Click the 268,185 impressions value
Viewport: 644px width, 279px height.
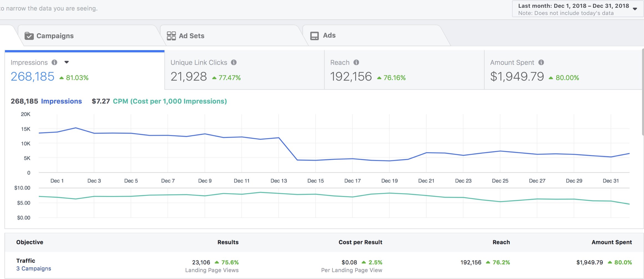click(32, 77)
